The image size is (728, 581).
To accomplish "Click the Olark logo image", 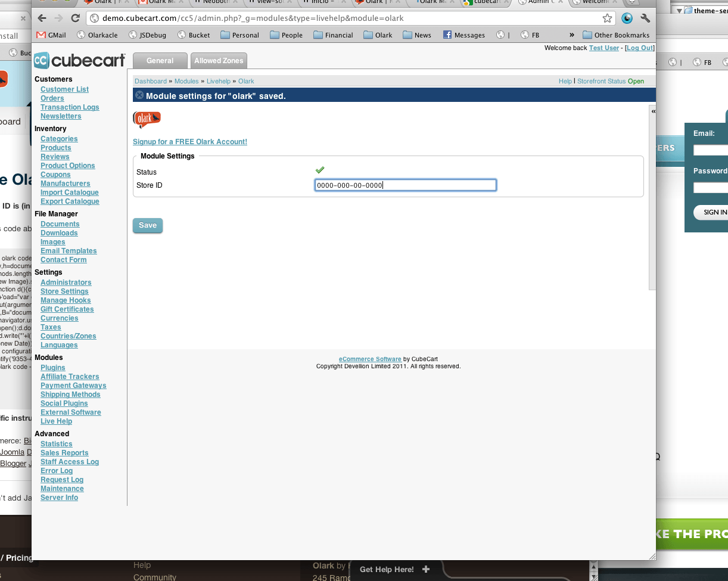I will click(147, 120).
